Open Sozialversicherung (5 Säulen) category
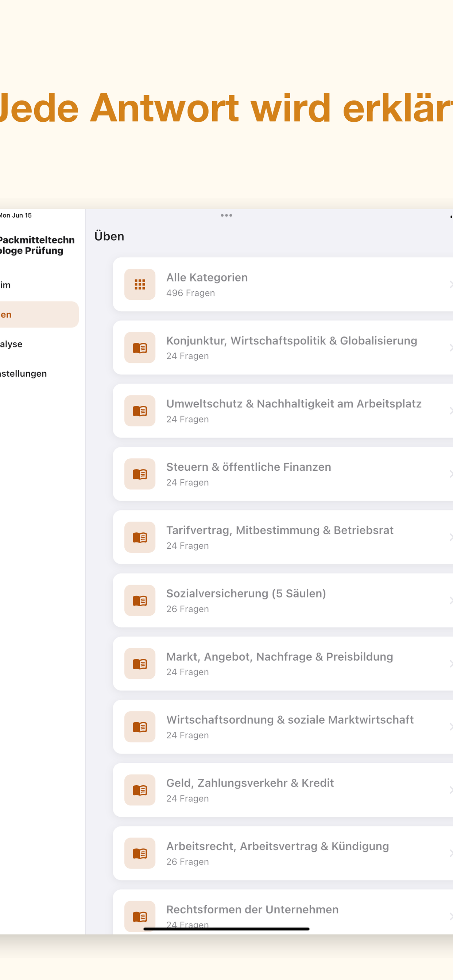Image resolution: width=453 pixels, height=980 pixels. pyautogui.click(x=283, y=600)
